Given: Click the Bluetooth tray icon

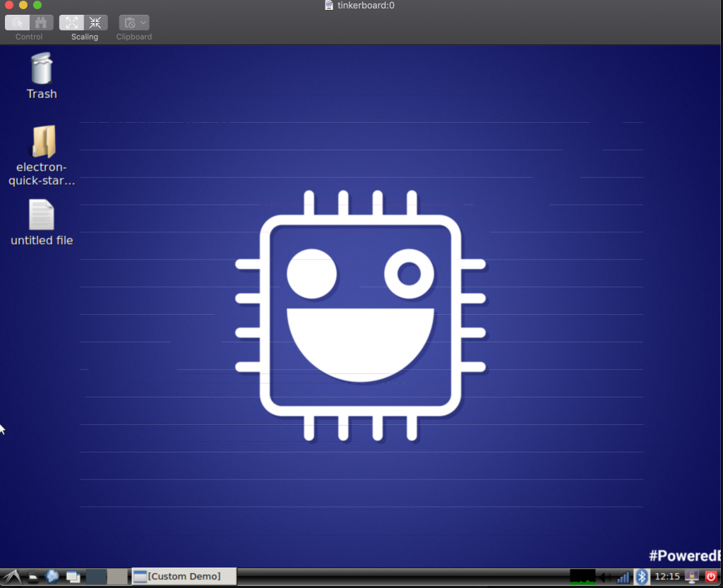Looking at the screenshot, I should [x=642, y=577].
